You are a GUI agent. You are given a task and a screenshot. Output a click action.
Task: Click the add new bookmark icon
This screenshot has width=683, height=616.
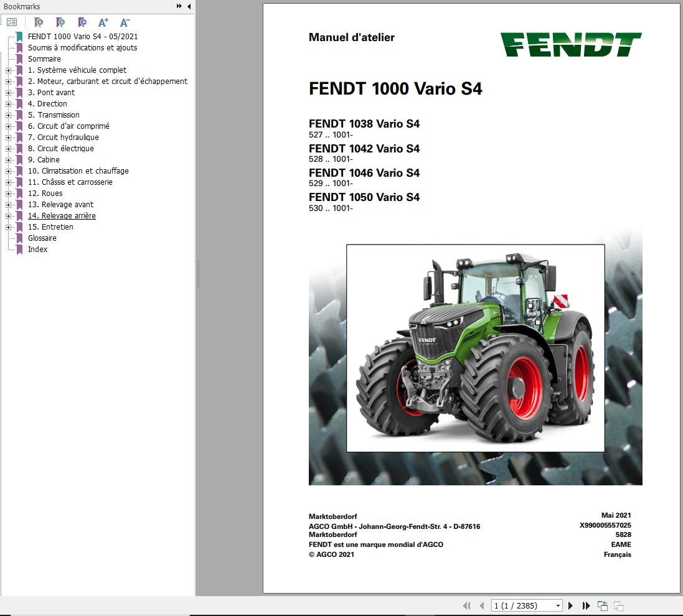click(60, 22)
